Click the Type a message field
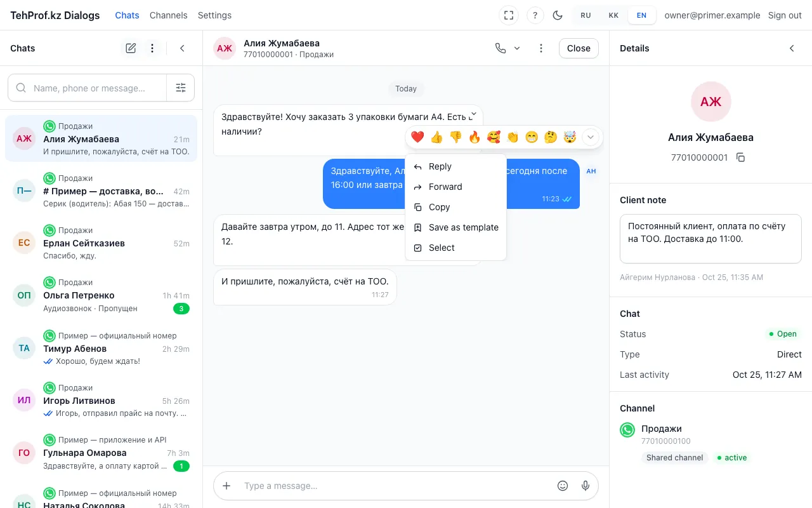The width and height of the screenshot is (812, 508). click(x=395, y=486)
